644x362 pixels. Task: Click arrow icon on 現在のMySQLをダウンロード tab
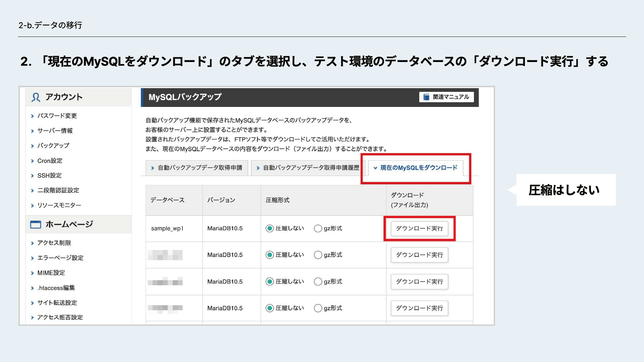[375, 168]
